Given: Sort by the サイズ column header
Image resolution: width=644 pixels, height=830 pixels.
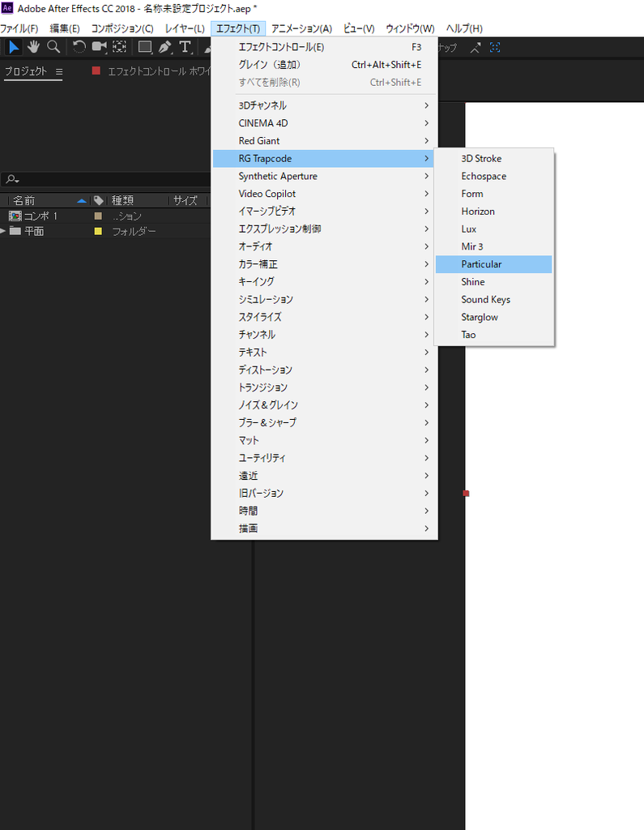Looking at the screenshot, I should [186, 201].
